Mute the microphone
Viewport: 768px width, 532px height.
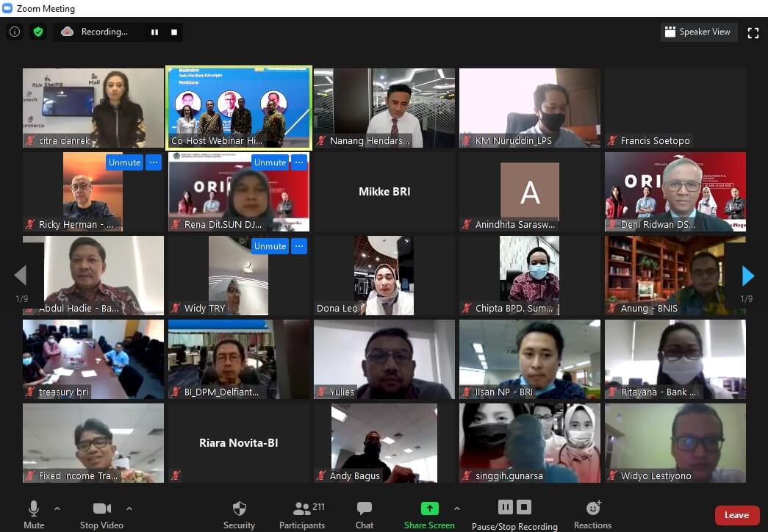tap(34, 514)
